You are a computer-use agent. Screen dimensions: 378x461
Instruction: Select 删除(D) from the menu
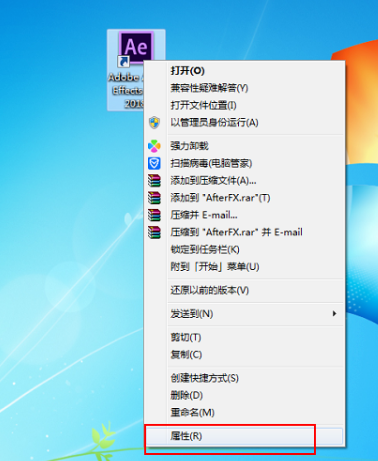244,395
